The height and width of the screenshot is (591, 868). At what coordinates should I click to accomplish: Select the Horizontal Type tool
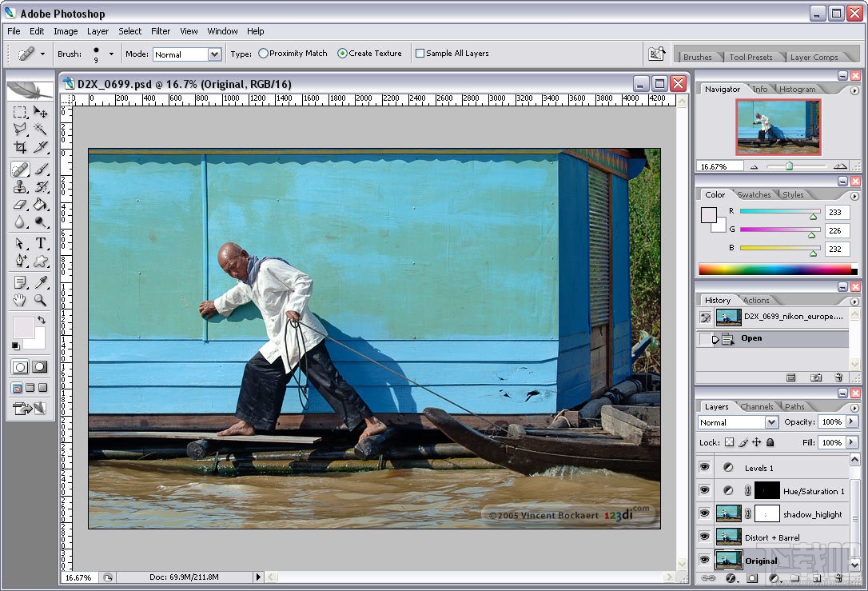(42, 241)
